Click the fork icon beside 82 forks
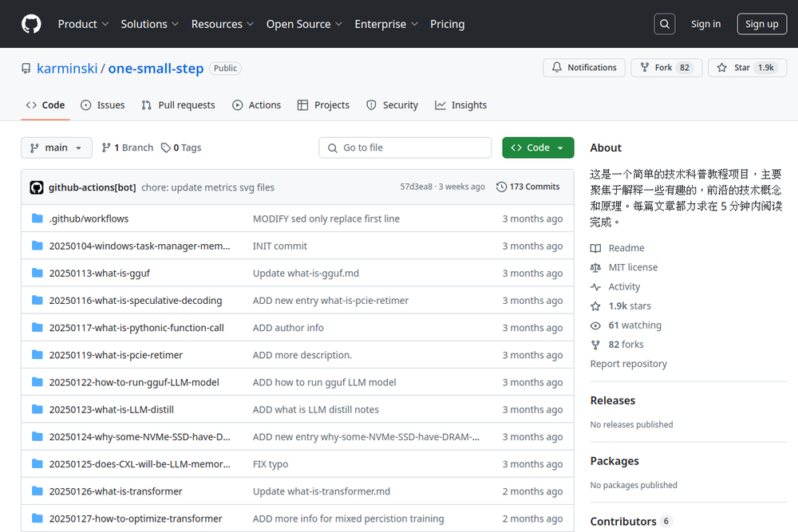The image size is (798, 532). pyautogui.click(x=595, y=345)
